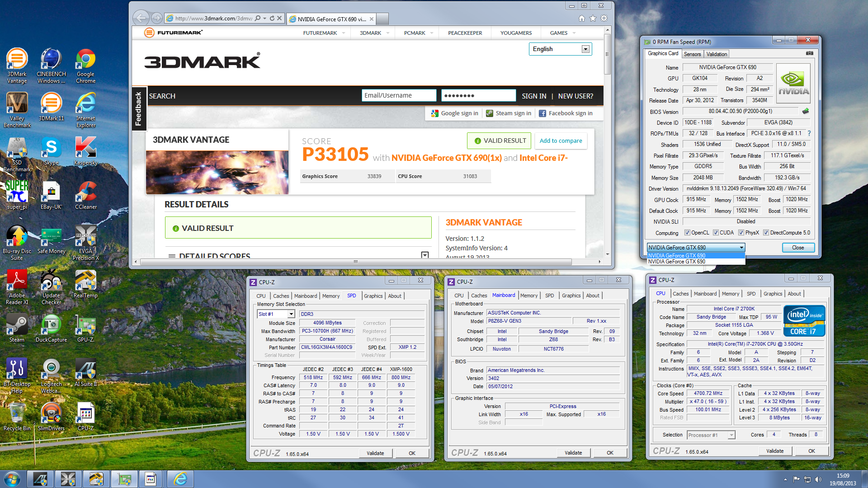The image size is (868, 488).
Task: Click the Bus Interface question mark in GPU-Z
Action: point(809,133)
